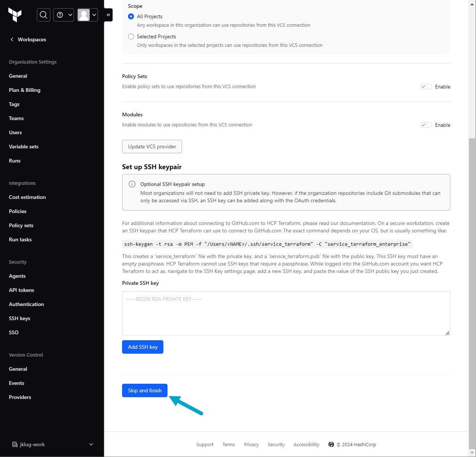
Task: Open the help menu dropdown
Action: pyautogui.click(x=64, y=15)
